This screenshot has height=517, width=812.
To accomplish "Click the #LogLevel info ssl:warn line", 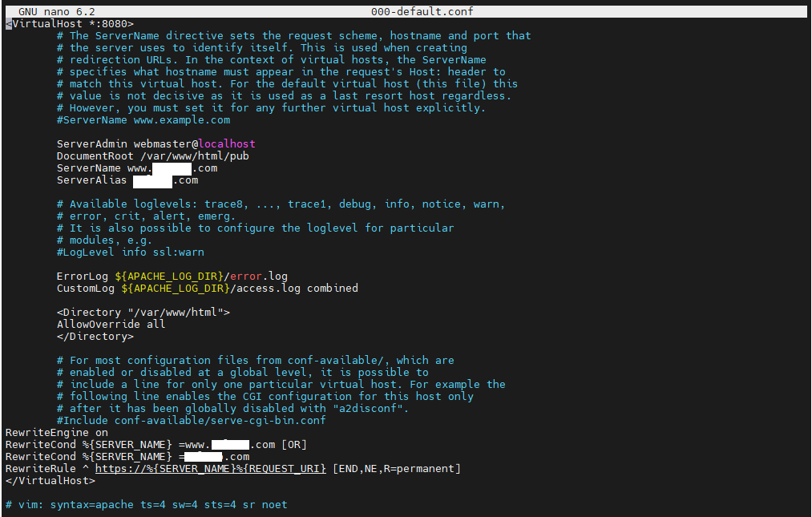I will [x=131, y=252].
